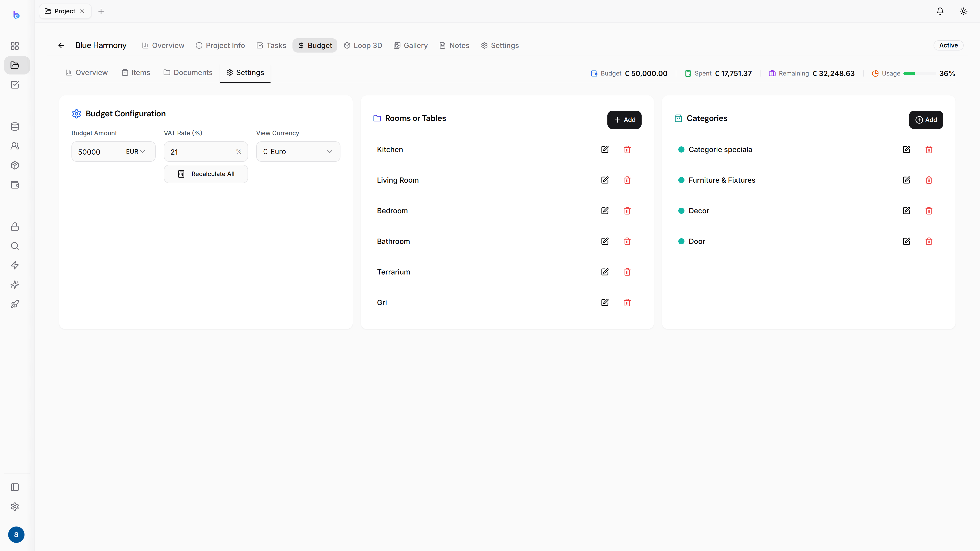Edit the Living Room entry
Image resolution: width=980 pixels, height=551 pixels.
point(605,180)
